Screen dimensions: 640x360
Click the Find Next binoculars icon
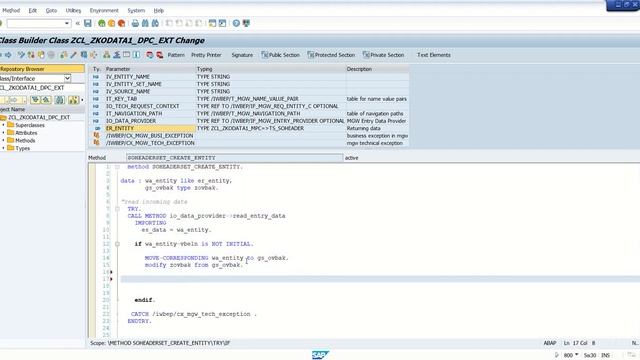tap(155, 23)
